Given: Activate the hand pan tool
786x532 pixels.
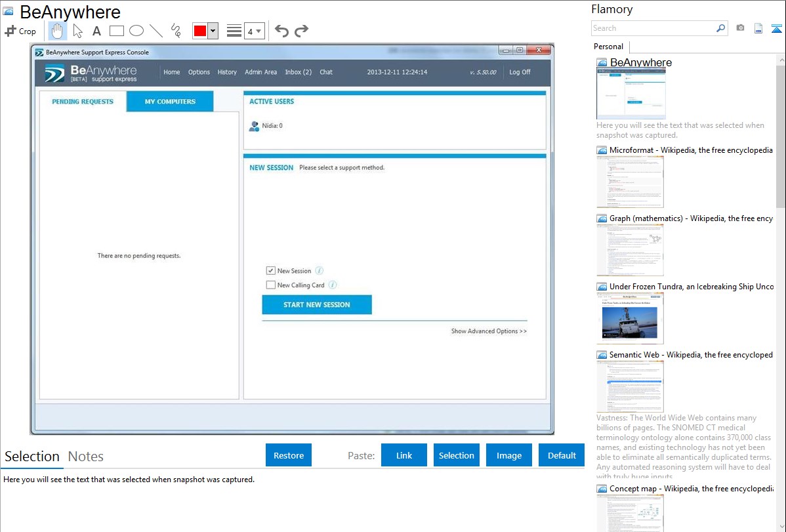Looking at the screenshot, I should coord(57,31).
